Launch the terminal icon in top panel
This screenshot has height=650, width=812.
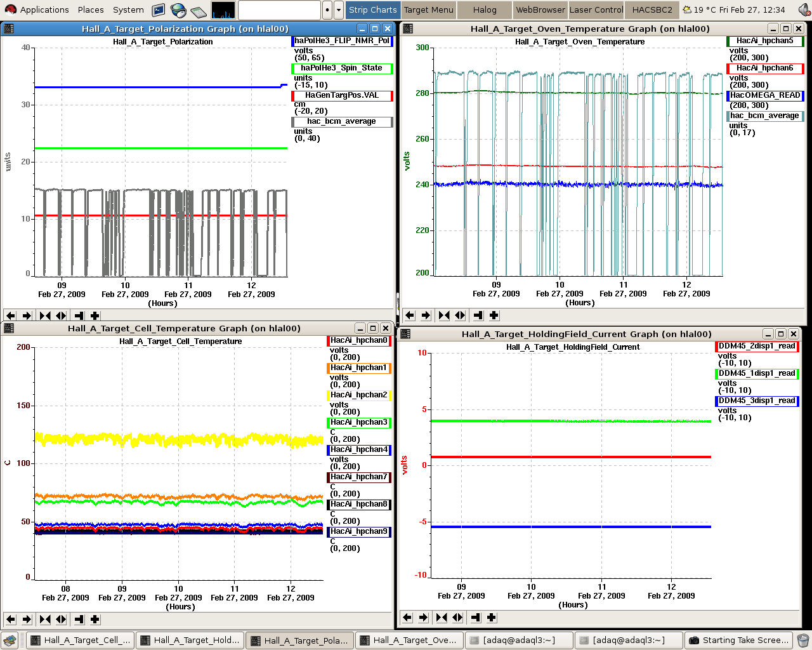point(159,10)
